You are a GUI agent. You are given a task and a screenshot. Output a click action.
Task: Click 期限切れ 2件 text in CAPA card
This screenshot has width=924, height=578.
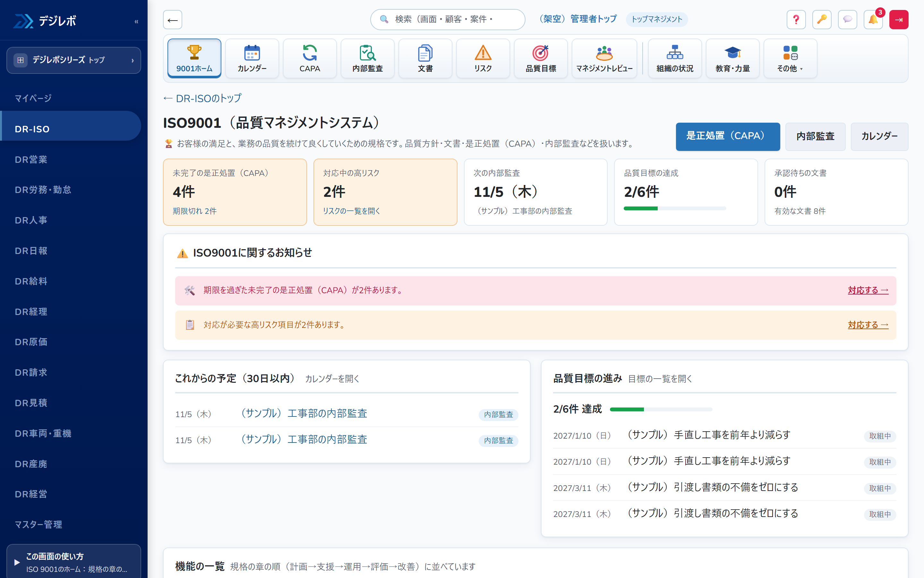tap(194, 211)
